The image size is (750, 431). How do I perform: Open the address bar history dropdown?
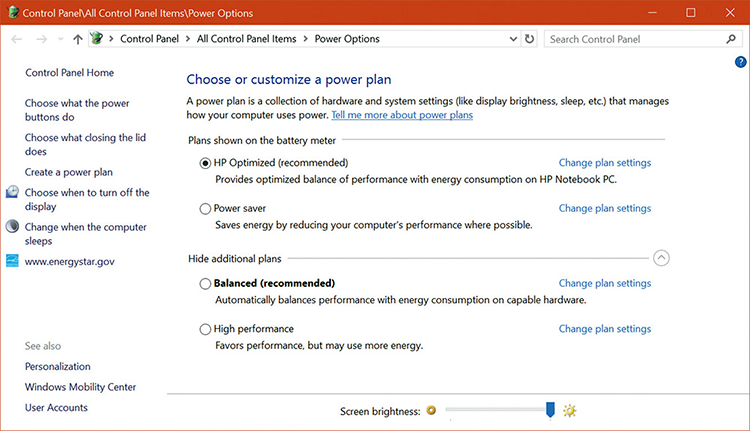pos(512,39)
